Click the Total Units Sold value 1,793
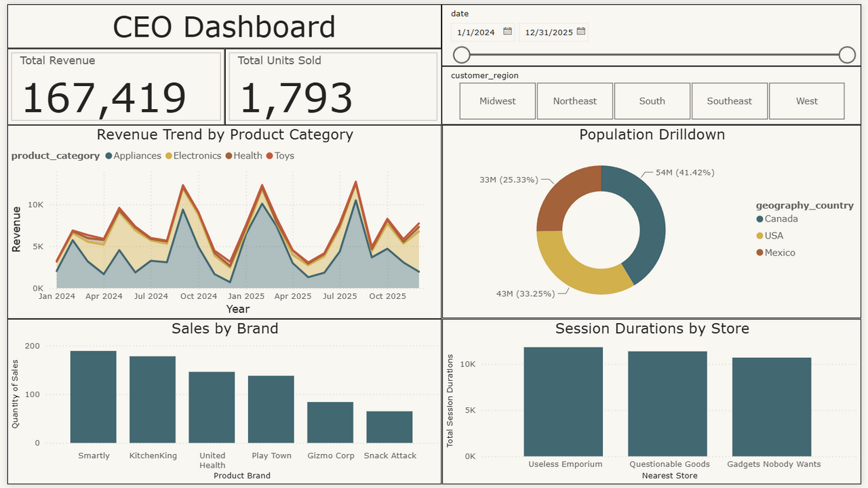Viewport: 868px width, 488px height. coord(296,98)
